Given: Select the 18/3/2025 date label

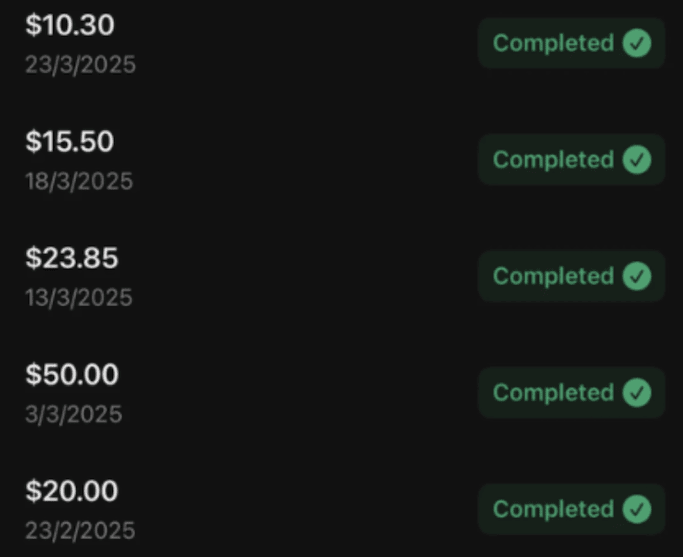Looking at the screenshot, I should (79, 181).
